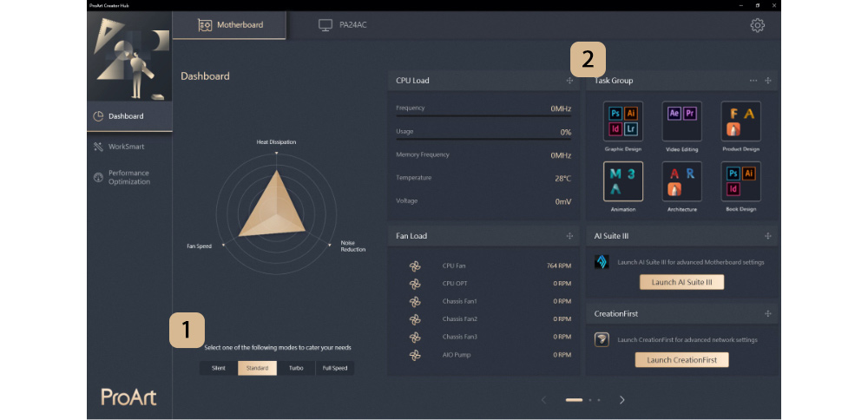The height and width of the screenshot is (420, 868).
Task: Open the settings gear icon
Action: [757, 25]
